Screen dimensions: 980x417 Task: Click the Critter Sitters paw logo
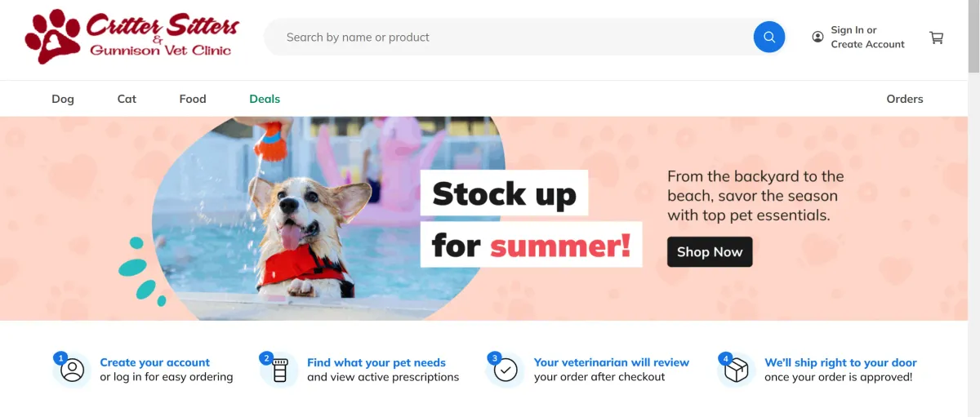(132, 36)
